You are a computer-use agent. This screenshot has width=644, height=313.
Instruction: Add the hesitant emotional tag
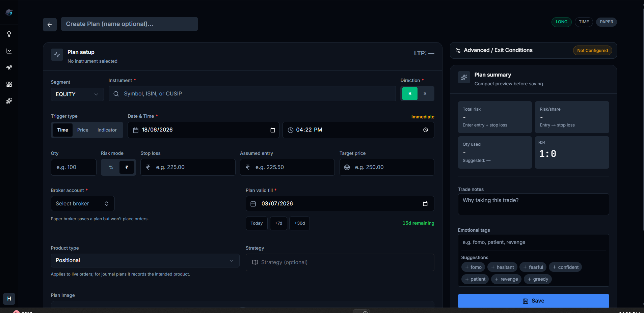point(502,267)
